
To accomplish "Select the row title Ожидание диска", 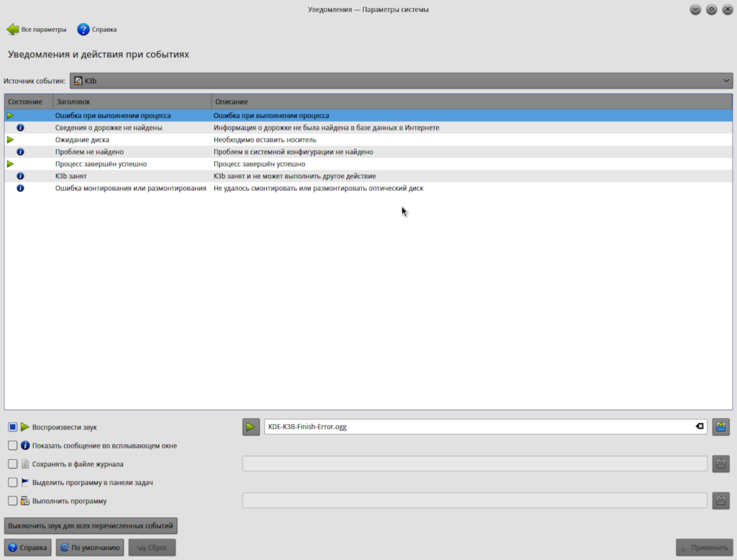I will (x=82, y=140).
